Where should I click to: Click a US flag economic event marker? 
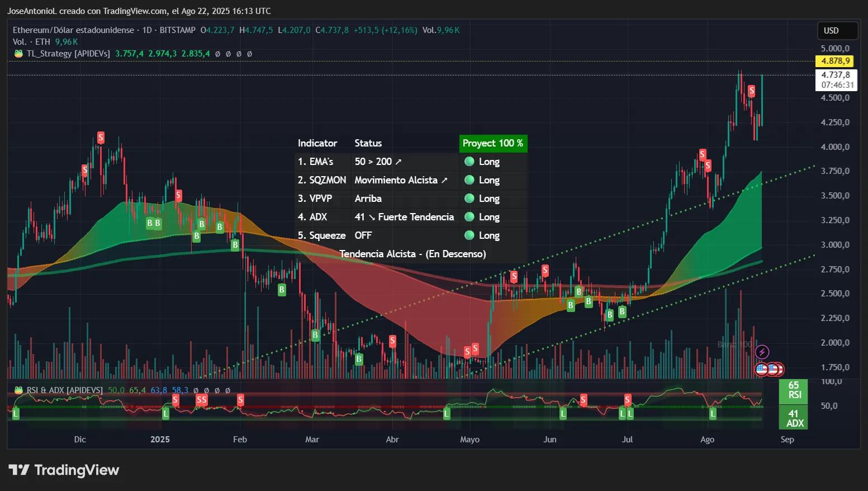point(761,369)
